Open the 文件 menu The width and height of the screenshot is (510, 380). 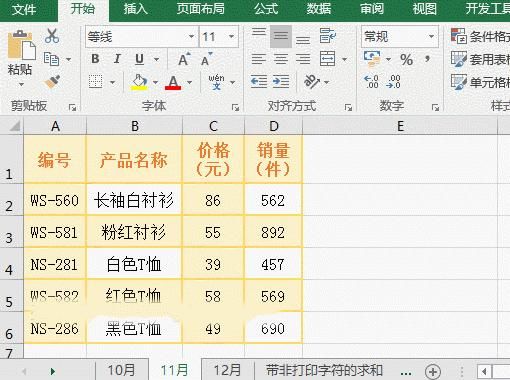click(24, 9)
